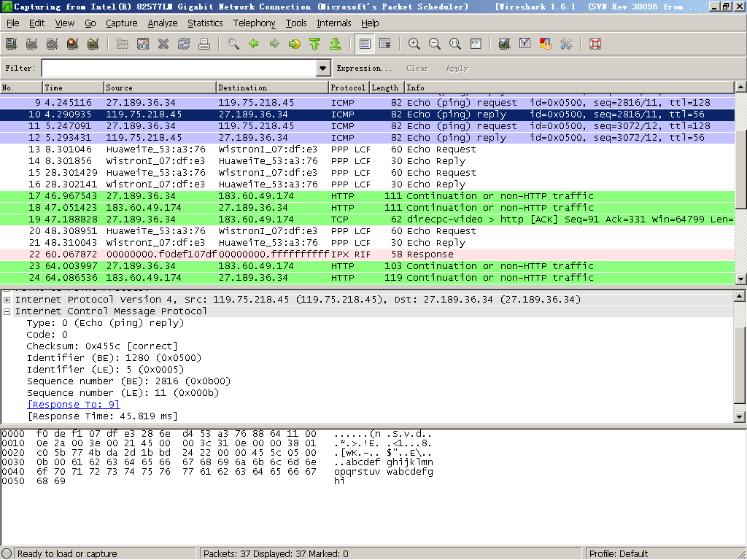Click the Help lifebuoy icon
This screenshot has width=747, height=560.
point(595,44)
